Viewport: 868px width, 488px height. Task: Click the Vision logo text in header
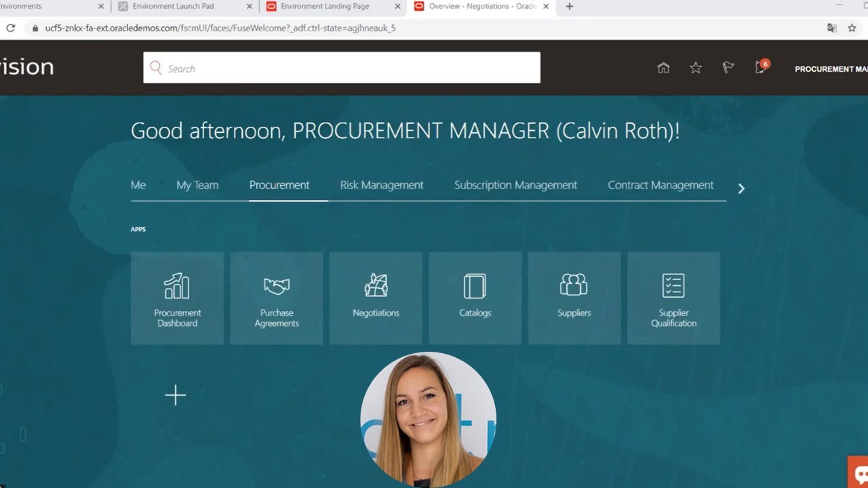point(26,67)
